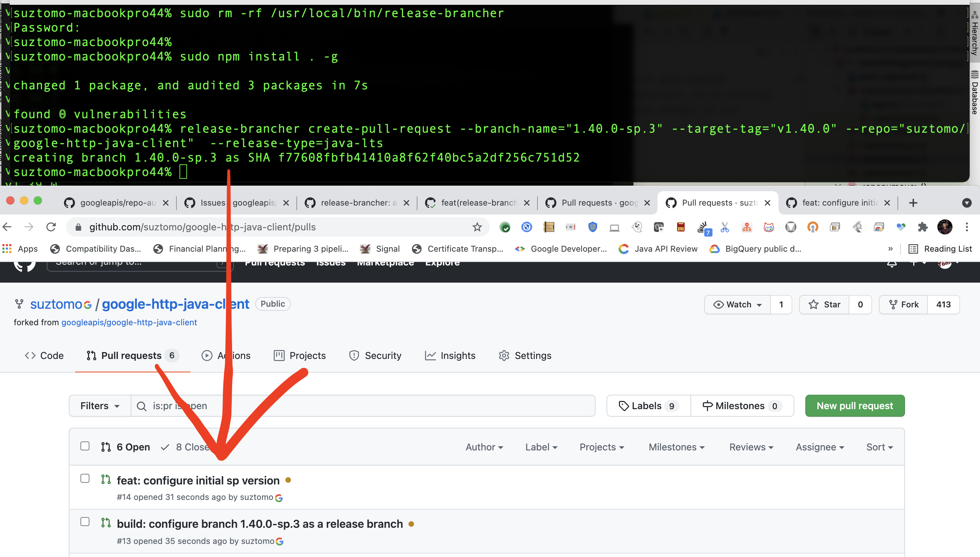The width and height of the screenshot is (980, 557).
Task: Check the select-all pull requests checkbox
Action: coord(85,446)
